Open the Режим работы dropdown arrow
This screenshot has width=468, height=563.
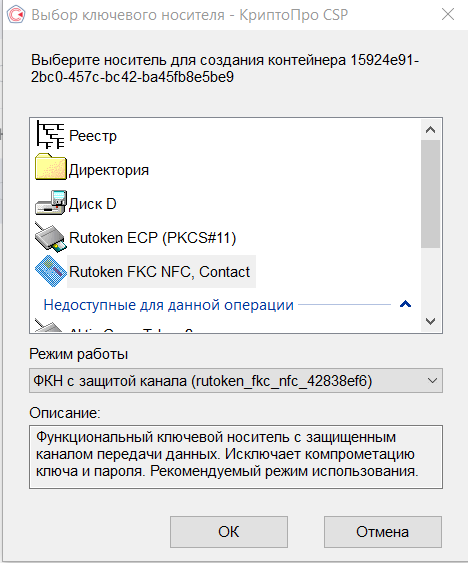[432, 381]
